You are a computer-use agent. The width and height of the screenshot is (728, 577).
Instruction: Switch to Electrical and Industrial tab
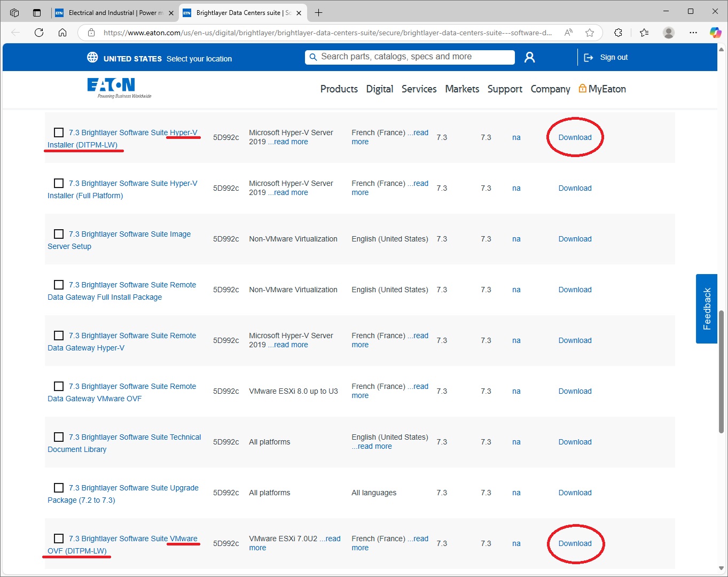[x=115, y=12]
